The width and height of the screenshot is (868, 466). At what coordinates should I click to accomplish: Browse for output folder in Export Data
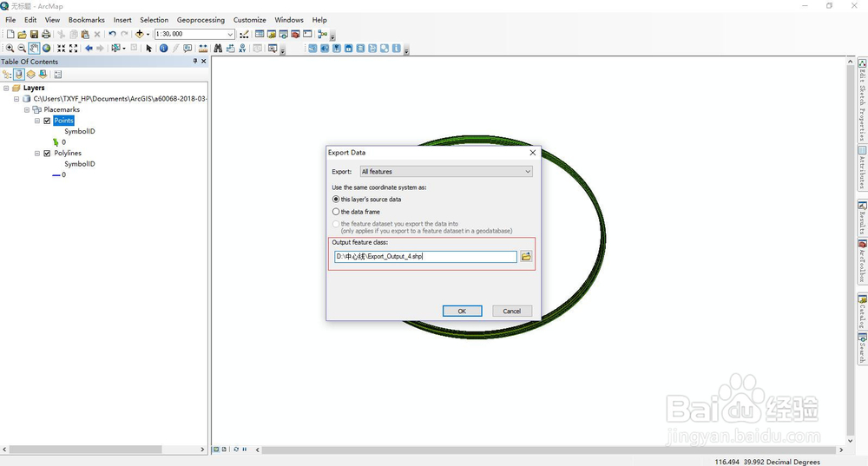[x=526, y=256]
